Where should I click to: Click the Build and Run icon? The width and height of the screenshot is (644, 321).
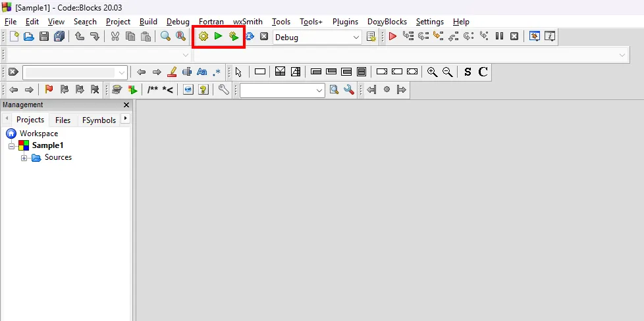tap(233, 37)
